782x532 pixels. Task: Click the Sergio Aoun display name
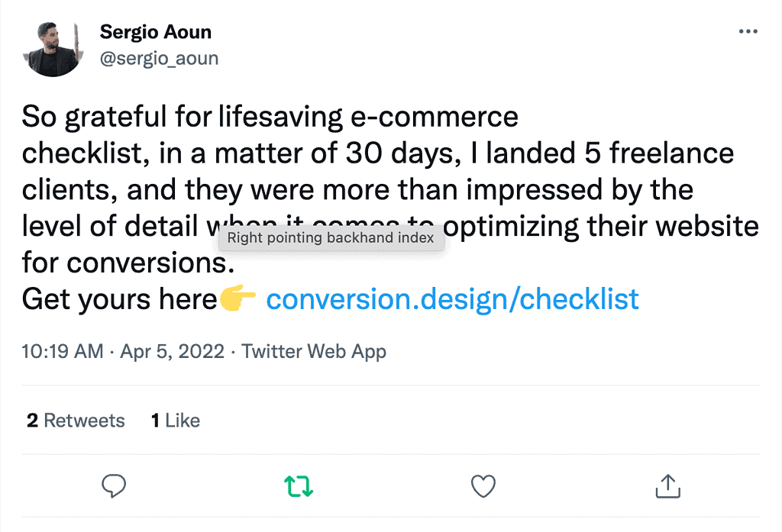(156, 32)
